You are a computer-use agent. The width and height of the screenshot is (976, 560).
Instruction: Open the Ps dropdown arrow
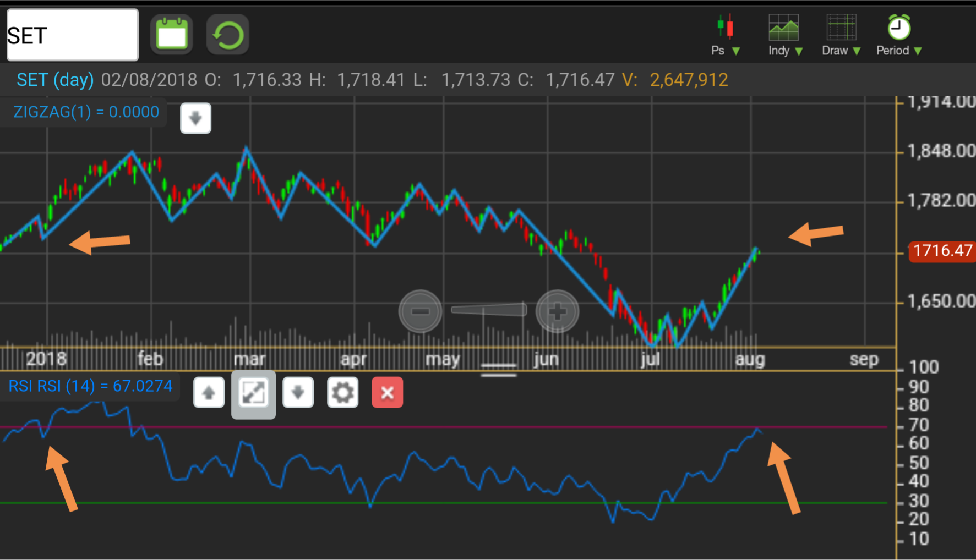click(x=736, y=51)
